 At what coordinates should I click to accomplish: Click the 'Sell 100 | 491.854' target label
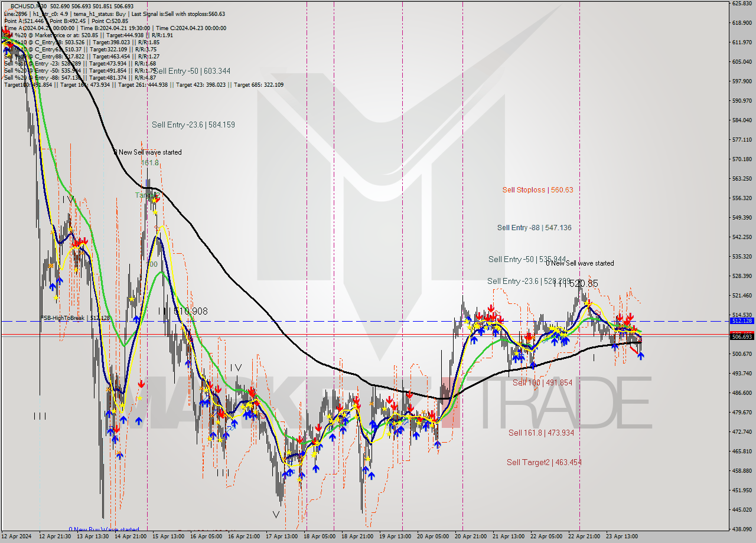point(542,382)
